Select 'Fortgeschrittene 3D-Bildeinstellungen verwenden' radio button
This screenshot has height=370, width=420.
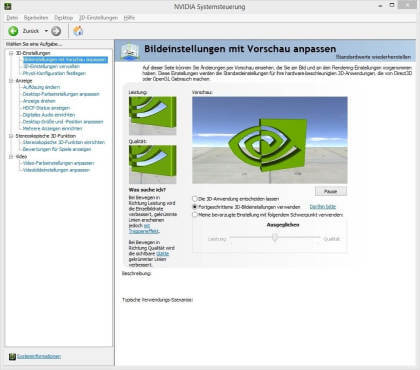coord(195,207)
